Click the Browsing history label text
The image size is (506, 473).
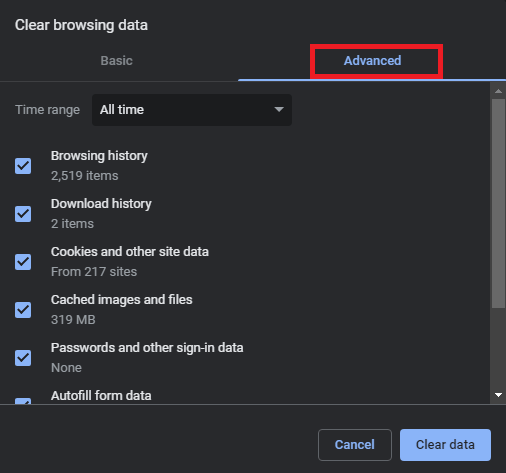99,156
